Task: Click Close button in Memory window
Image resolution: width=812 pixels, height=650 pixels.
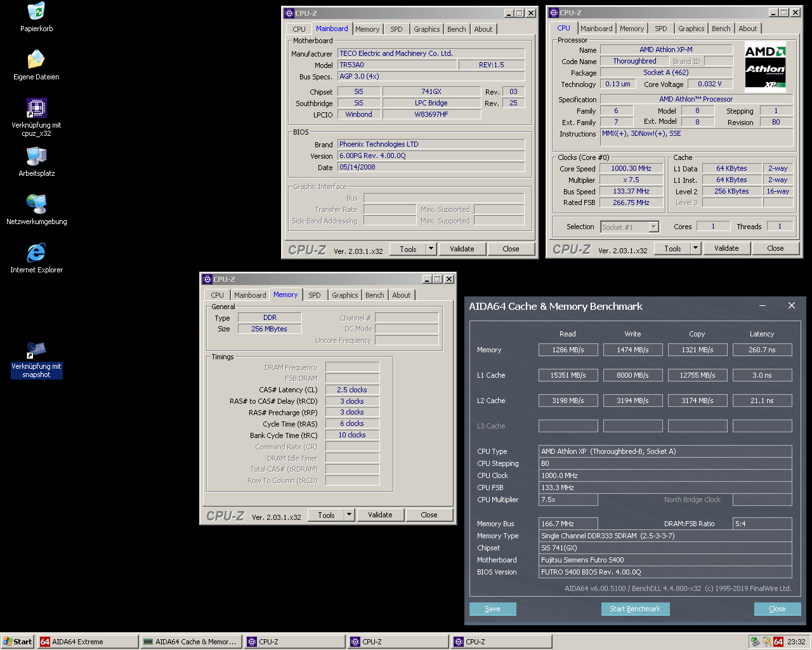Action: coord(429,515)
